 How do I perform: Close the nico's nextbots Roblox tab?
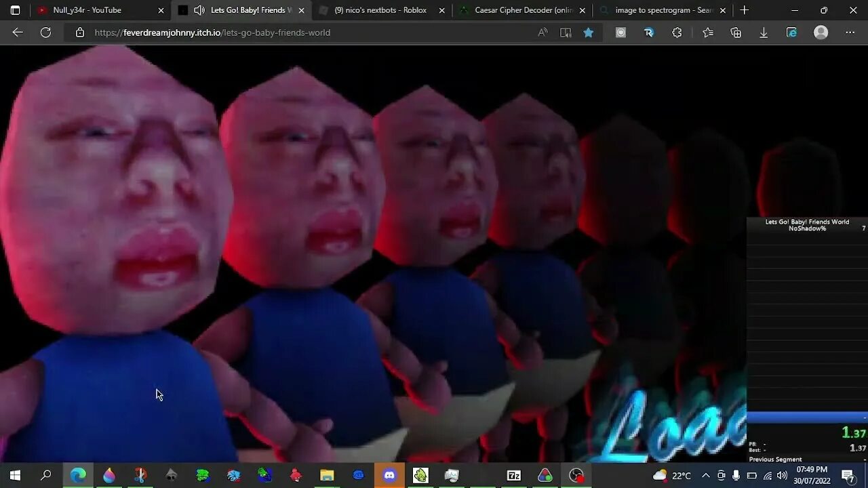point(441,10)
